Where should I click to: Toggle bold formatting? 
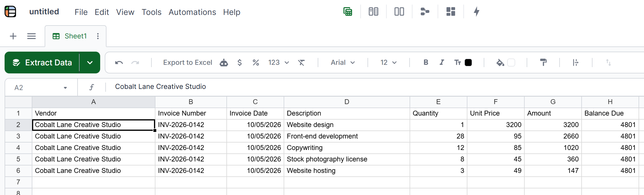click(426, 63)
